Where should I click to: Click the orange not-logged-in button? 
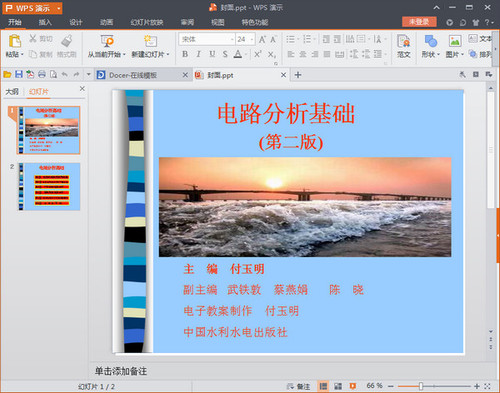[x=419, y=22]
